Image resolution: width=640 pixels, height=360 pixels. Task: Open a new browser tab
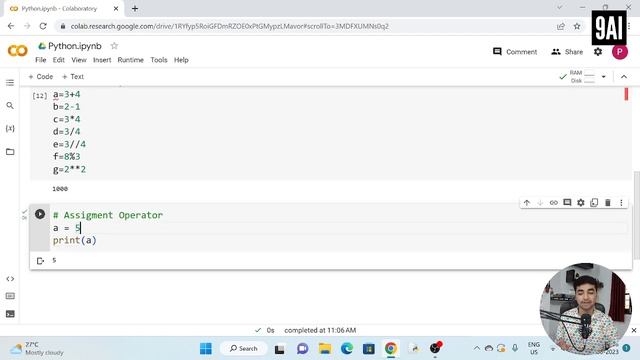point(135,9)
